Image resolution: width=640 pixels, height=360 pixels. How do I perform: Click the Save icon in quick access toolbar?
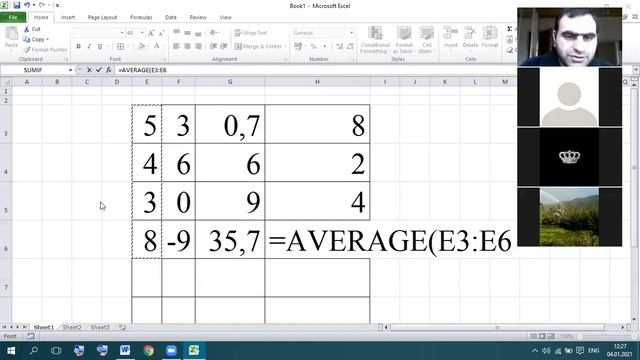[17, 5]
